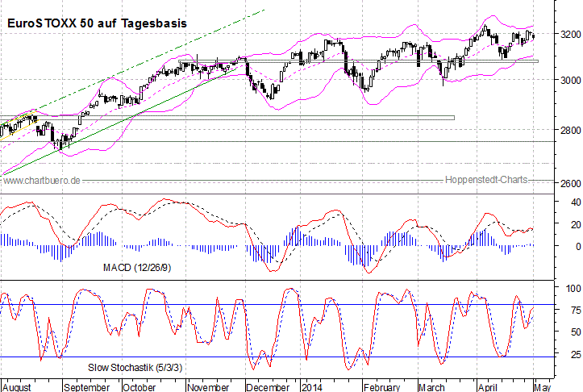Click the December month label

268,387
